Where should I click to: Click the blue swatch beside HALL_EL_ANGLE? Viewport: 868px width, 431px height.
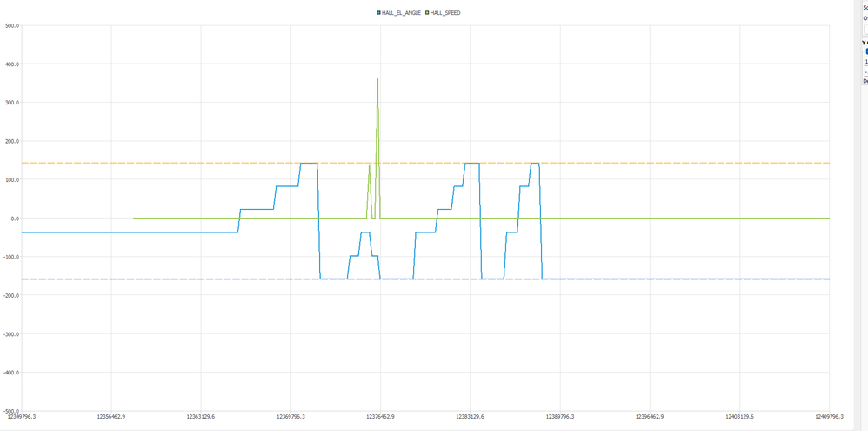tap(378, 13)
